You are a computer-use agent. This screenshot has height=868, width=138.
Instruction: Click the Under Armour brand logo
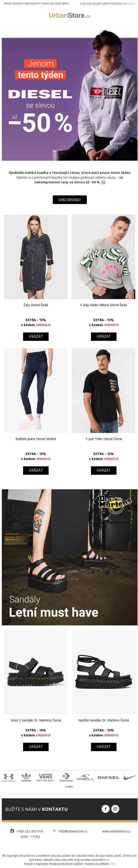click(x=9, y=777)
